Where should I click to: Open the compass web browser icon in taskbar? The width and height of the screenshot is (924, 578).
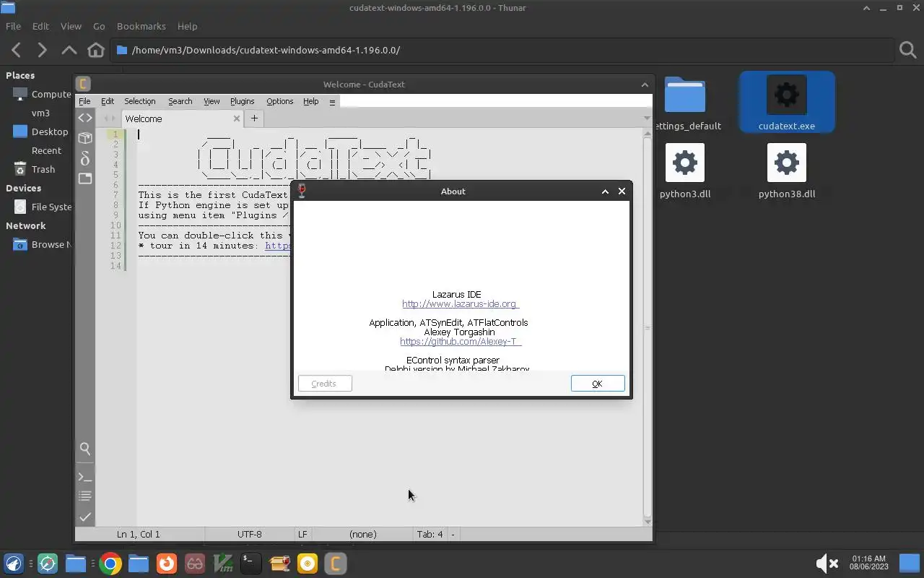point(48,564)
